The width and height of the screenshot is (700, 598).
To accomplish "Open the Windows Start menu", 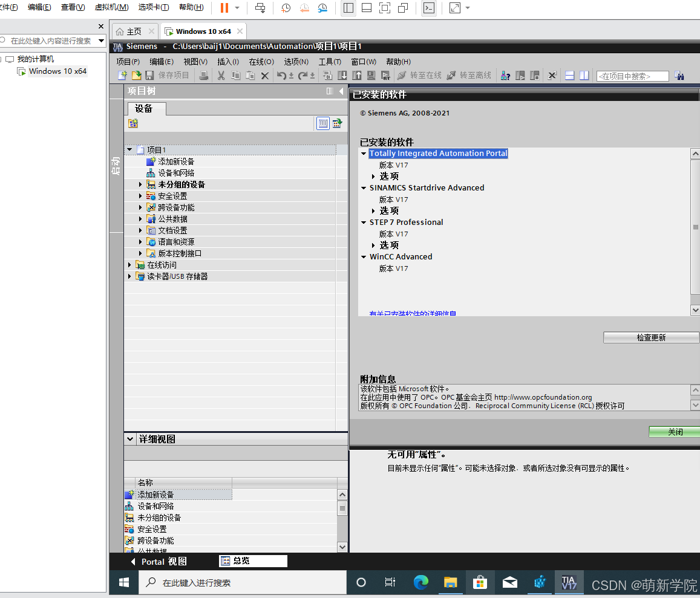I will click(124, 582).
